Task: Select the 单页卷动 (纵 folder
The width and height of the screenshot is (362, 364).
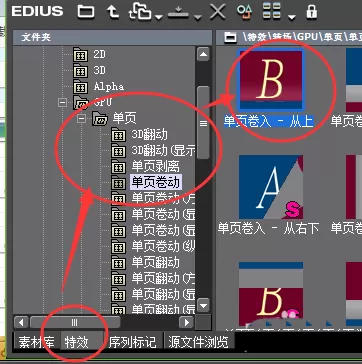Action: coord(163,246)
